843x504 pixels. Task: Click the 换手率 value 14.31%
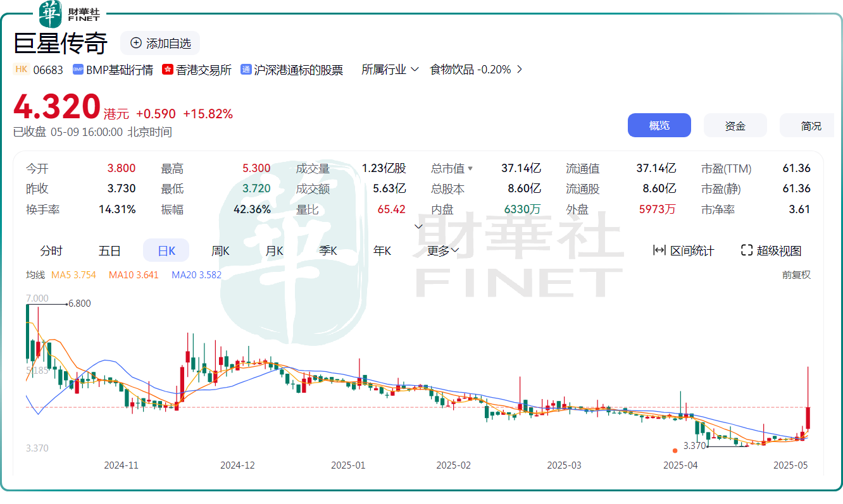tap(117, 209)
